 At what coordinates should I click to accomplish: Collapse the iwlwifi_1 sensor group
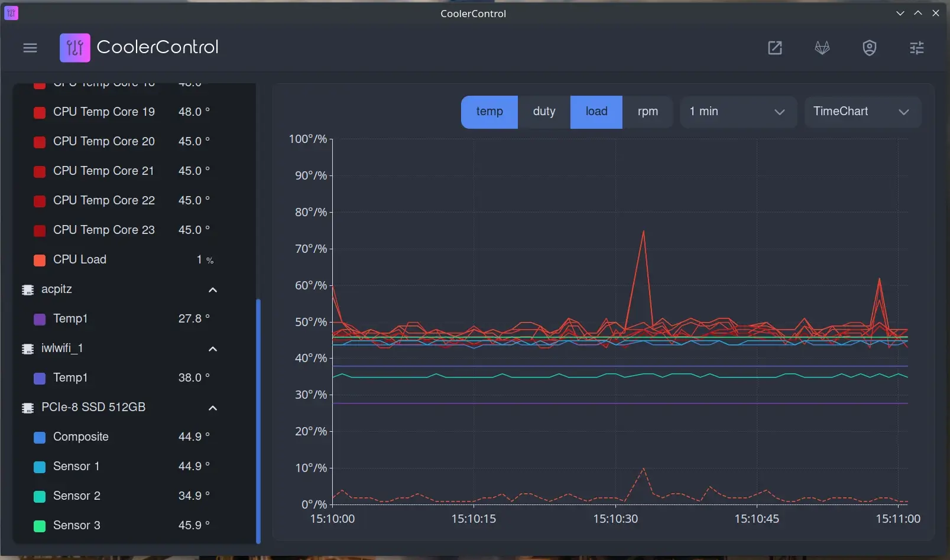[x=213, y=349]
